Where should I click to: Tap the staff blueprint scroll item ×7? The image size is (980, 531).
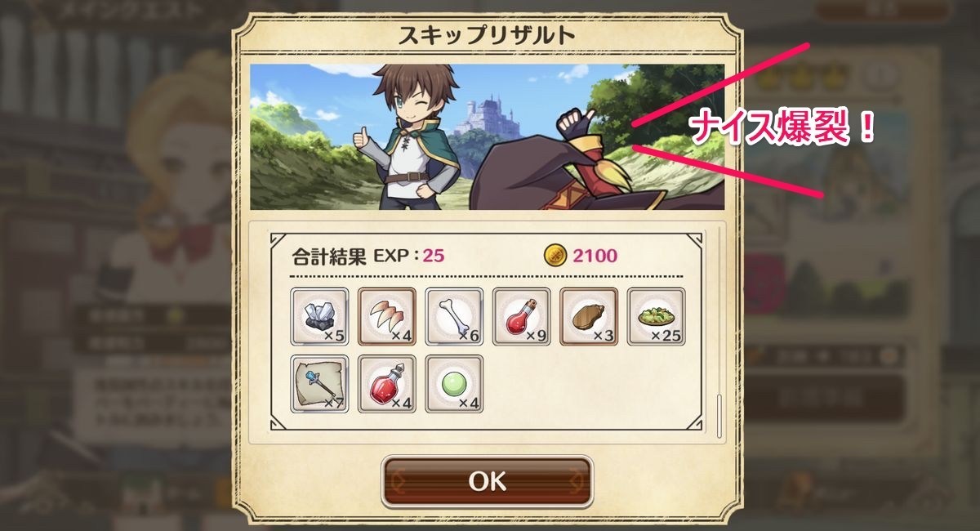320,384
